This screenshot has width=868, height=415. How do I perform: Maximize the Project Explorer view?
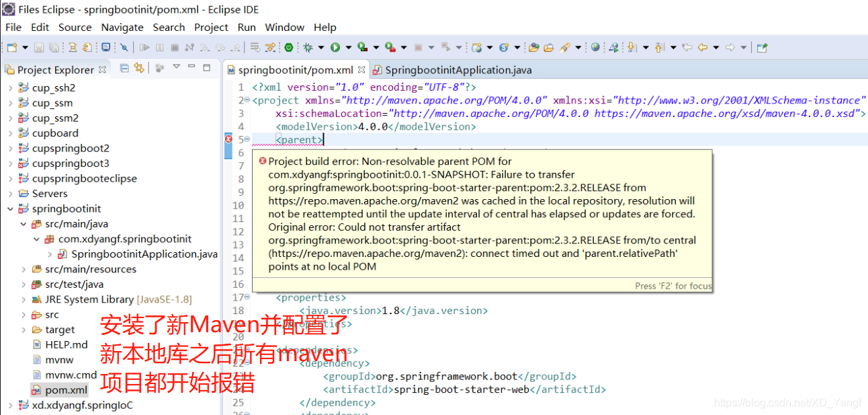coord(207,67)
